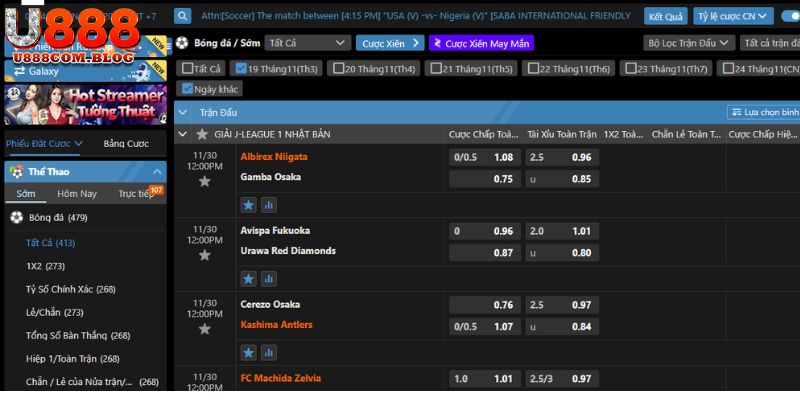Collapse the J-League 1 league chevron
The height and width of the screenshot is (400, 800).
point(183,134)
